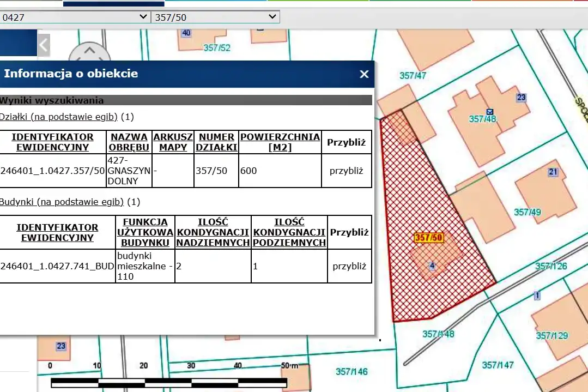Select the highlighted 357/50 parcel label
Image resolution: width=588 pixels, height=392 pixels.
click(x=429, y=238)
